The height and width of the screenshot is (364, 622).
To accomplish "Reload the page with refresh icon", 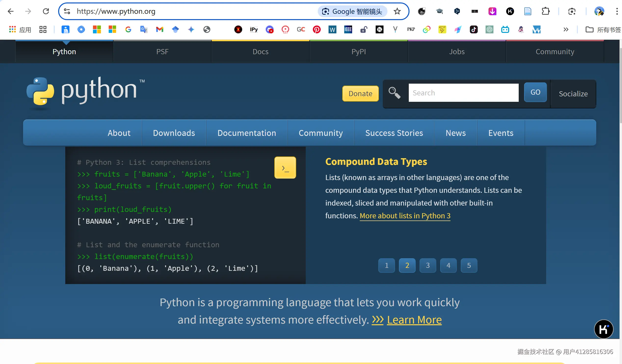I will pyautogui.click(x=46, y=11).
